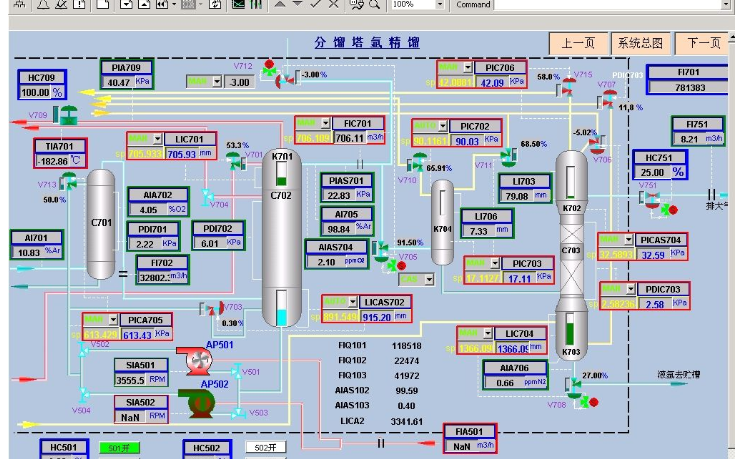Click AIAS102 value 99.59
This screenshot has height=459, width=735.
[406, 391]
